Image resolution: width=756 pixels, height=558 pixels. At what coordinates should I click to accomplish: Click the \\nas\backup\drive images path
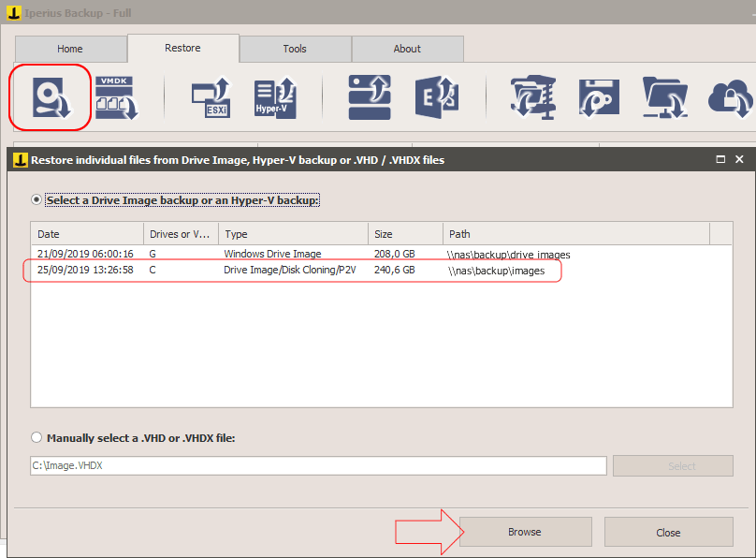tap(509, 255)
